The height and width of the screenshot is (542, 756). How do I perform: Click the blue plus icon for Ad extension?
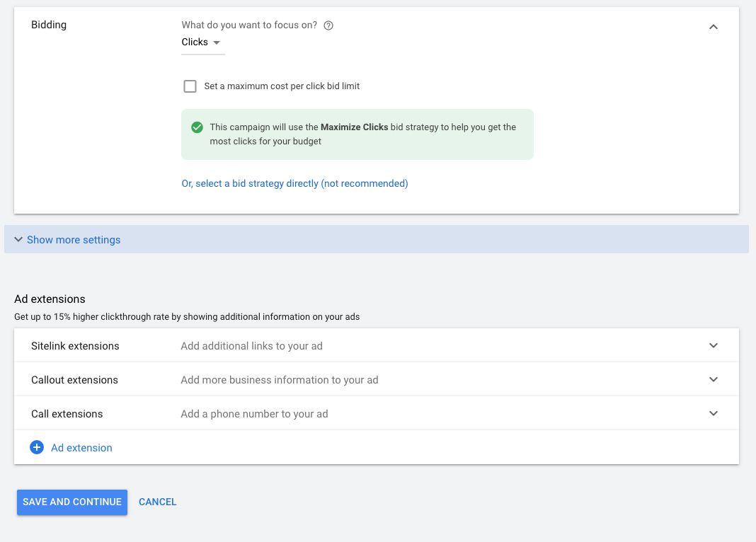coord(37,447)
